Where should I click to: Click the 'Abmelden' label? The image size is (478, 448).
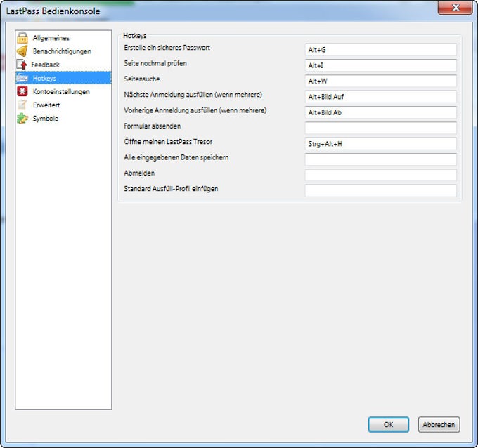click(139, 173)
